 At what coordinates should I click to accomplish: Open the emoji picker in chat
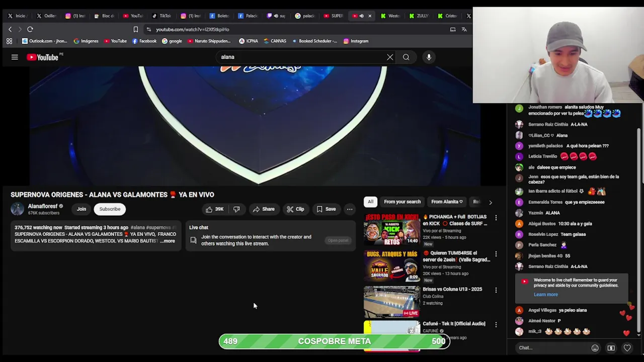click(x=595, y=348)
